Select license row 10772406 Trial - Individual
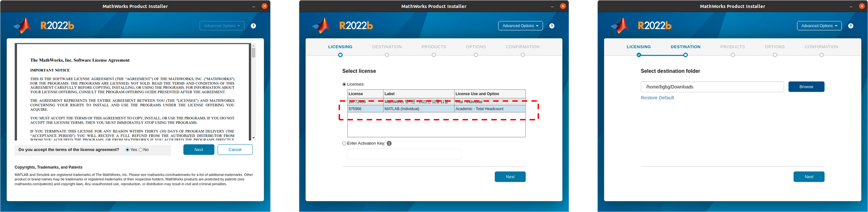The image size is (868, 212). pyautogui.click(x=436, y=102)
